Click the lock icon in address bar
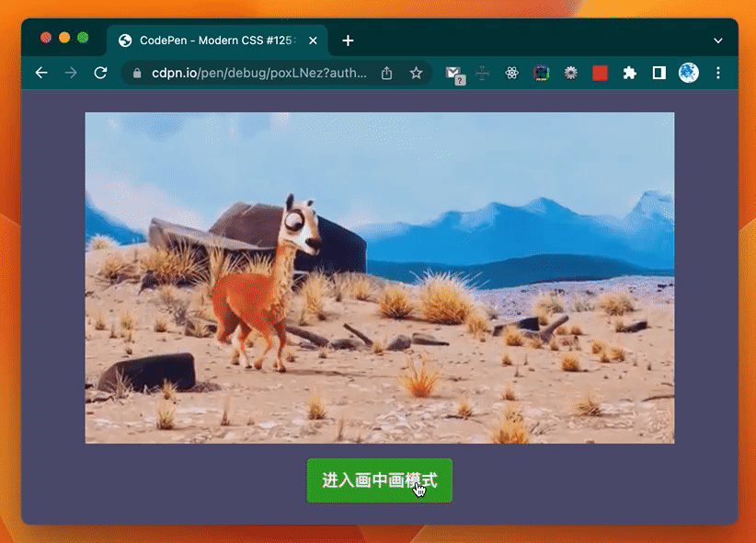The height and width of the screenshot is (543, 756). point(137,73)
